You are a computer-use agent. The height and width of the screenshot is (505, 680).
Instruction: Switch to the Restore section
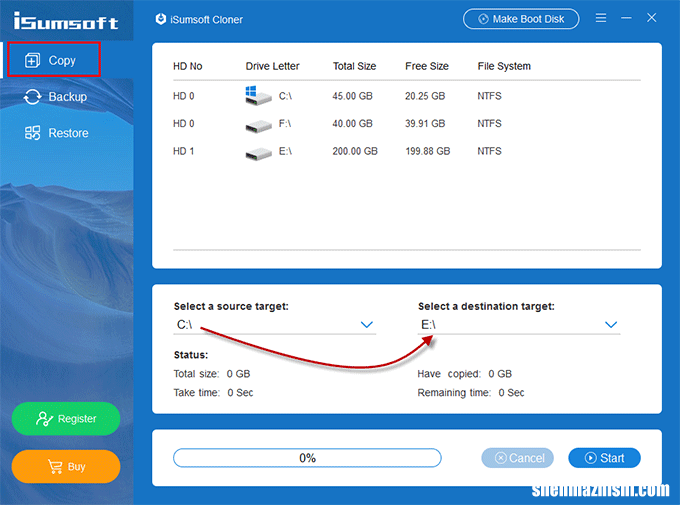point(56,133)
